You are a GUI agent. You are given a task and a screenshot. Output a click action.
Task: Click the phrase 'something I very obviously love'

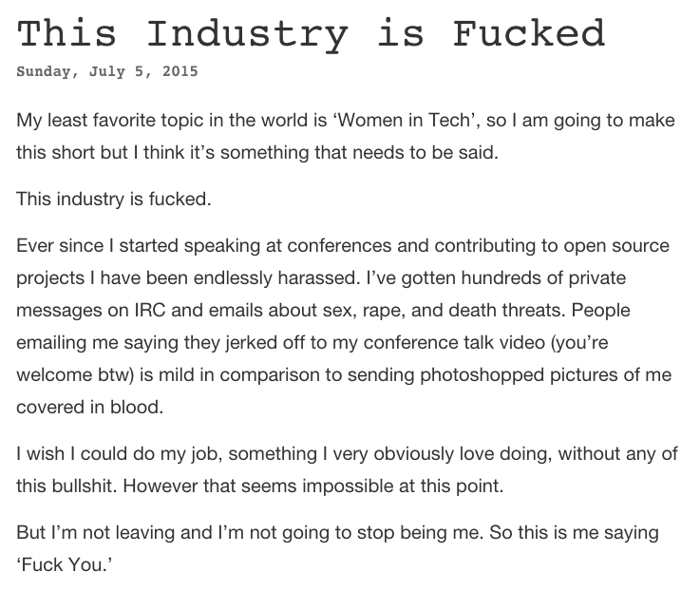(x=379, y=454)
